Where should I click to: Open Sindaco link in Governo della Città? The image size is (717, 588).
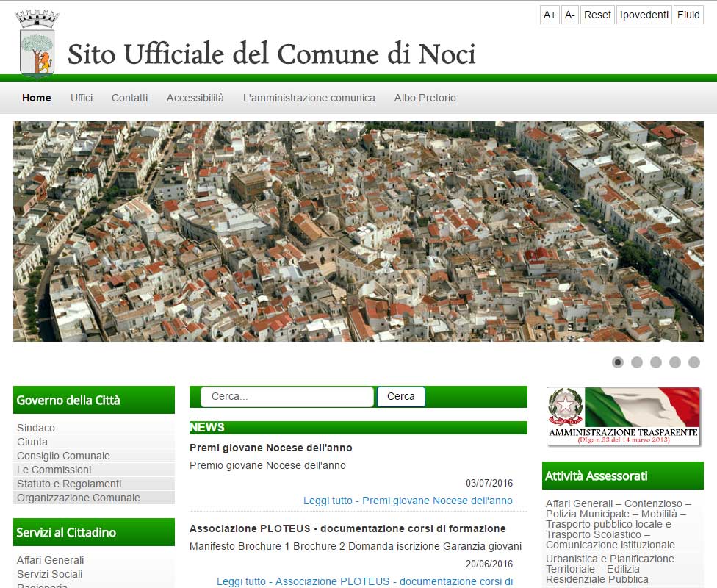pyautogui.click(x=36, y=428)
